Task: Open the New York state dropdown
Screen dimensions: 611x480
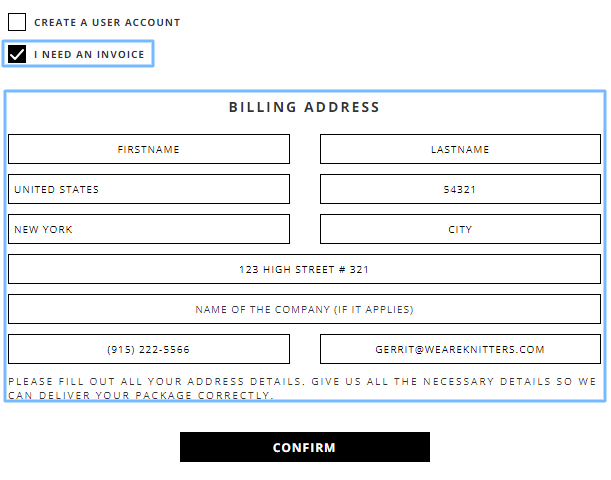Action: [149, 229]
